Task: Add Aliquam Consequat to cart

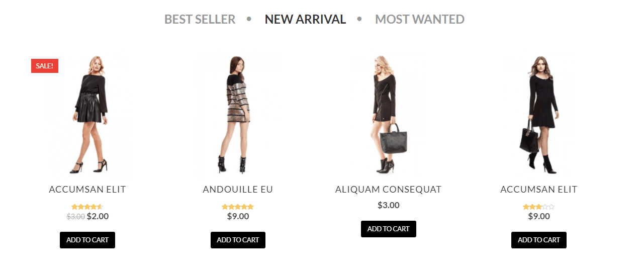Action: pos(389,229)
